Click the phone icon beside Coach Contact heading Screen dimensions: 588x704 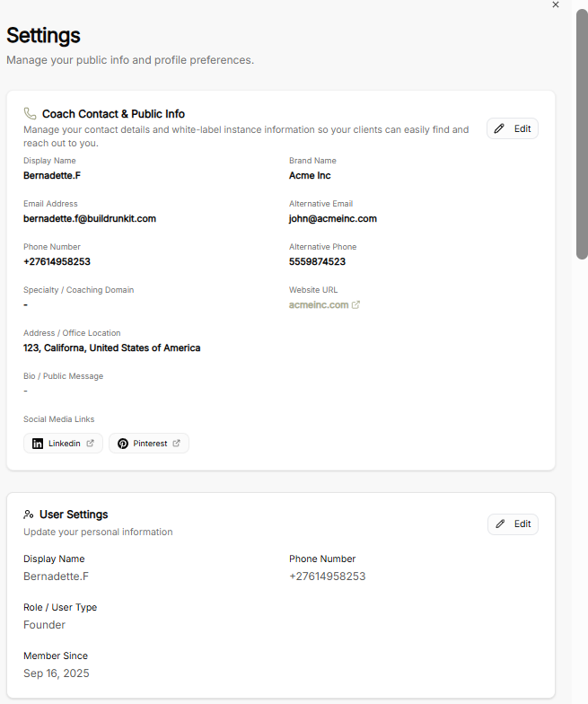(30, 113)
